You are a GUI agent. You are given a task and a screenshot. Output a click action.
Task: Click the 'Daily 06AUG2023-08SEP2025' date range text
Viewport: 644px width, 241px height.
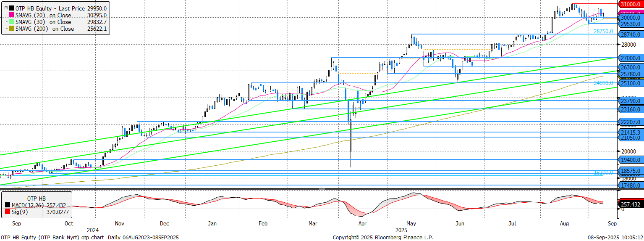tap(143, 237)
